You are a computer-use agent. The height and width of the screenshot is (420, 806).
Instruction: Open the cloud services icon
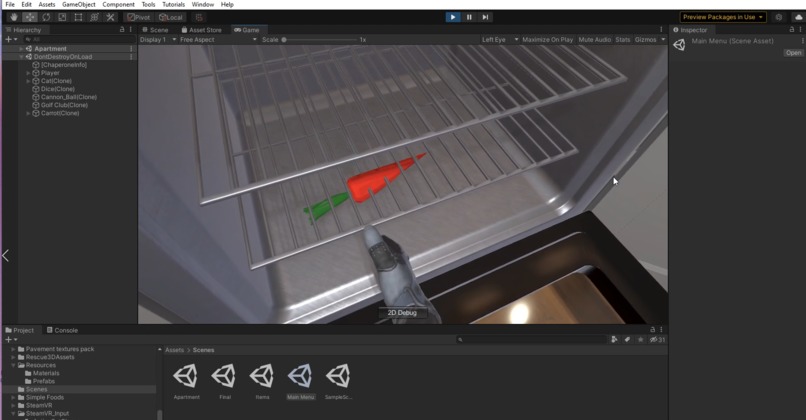coord(798,17)
